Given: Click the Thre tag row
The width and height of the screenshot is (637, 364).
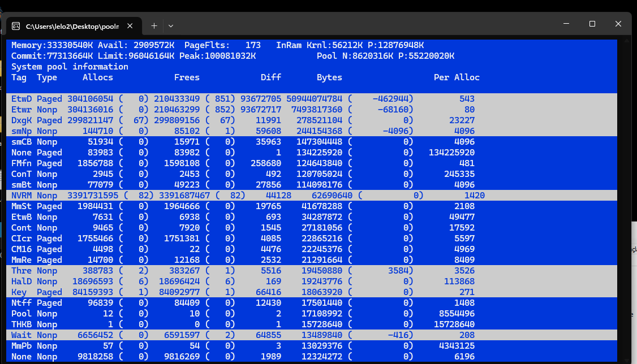Looking at the screenshot, I should (x=312, y=271).
